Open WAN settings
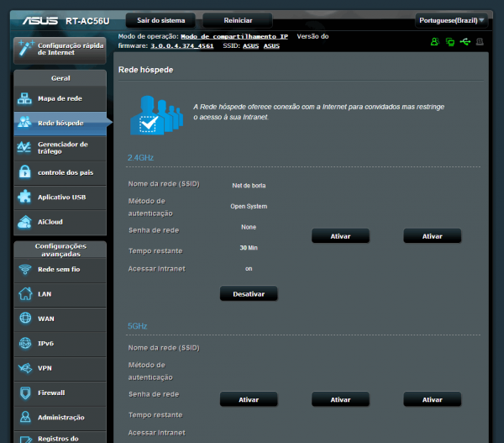 click(60, 319)
